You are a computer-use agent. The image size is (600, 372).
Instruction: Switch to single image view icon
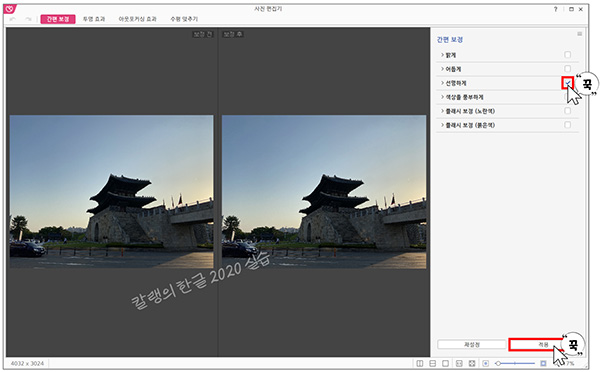click(445, 363)
